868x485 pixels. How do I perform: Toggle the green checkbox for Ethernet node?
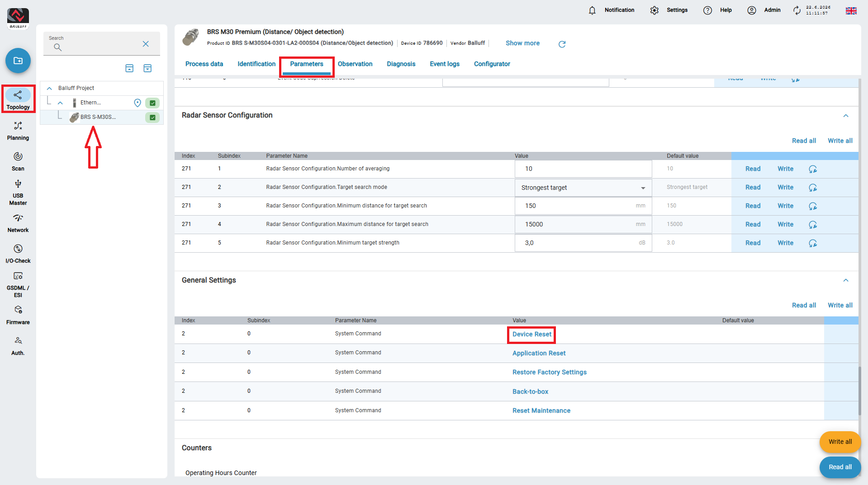coord(152,103)
